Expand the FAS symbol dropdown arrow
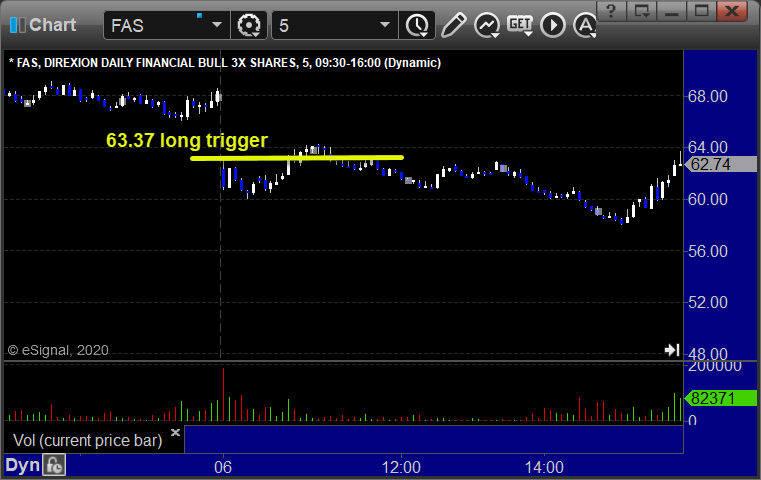Image resolution: width=761 pixels, height=480 pixels. 217,25
